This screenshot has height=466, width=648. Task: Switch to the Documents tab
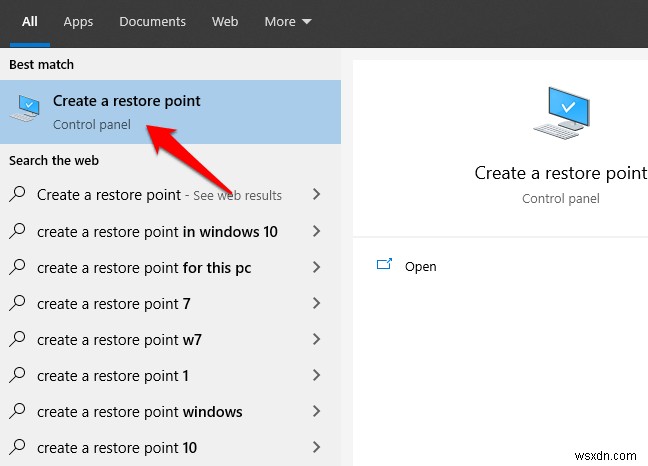coord(152,21)
